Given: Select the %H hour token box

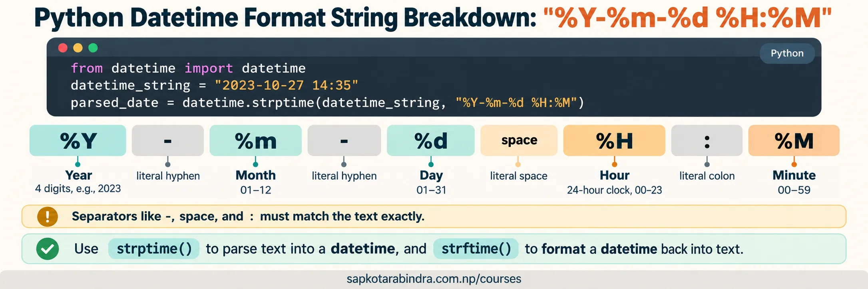Looking at the screenshot, I should click(614, 141).
